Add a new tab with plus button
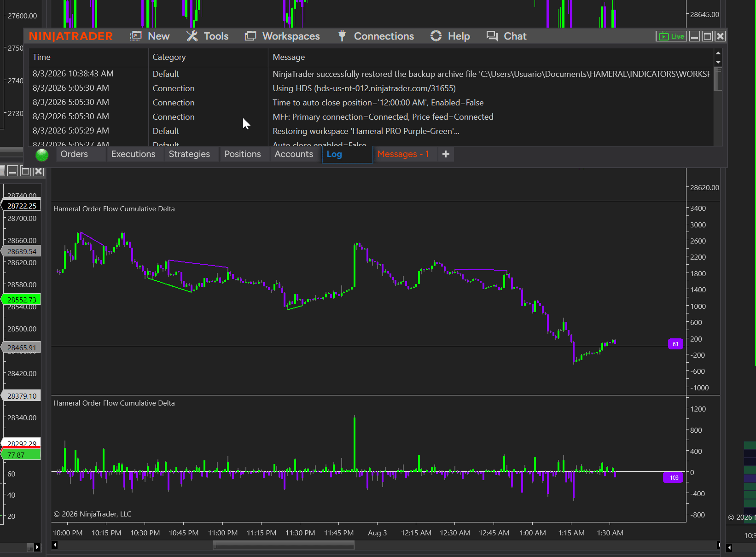Screen dimensions: 756x557 446,154
